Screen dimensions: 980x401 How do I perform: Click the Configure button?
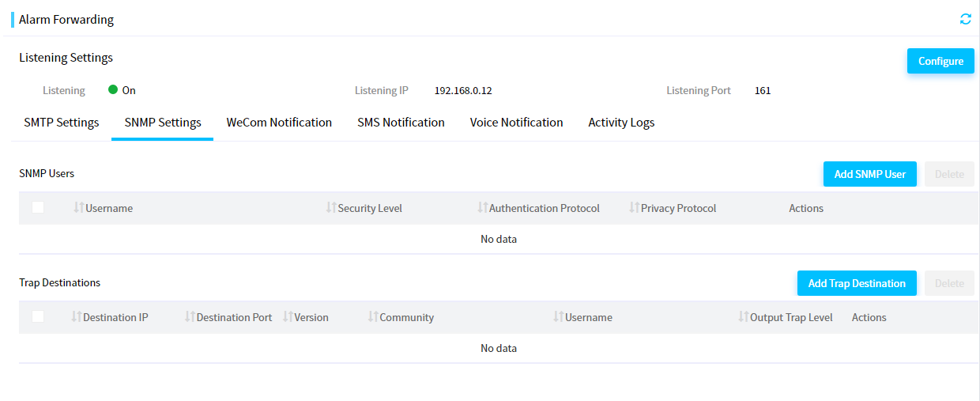[940, 61]
